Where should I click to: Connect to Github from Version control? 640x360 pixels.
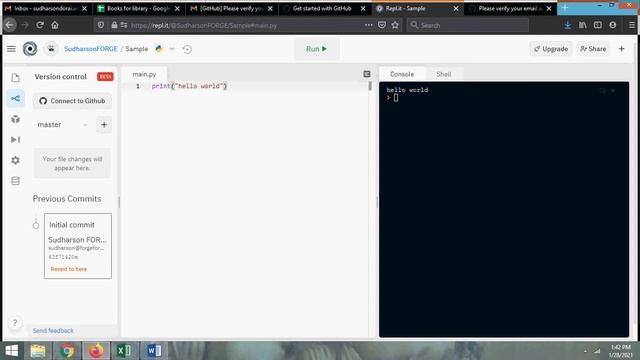(72, 101)
